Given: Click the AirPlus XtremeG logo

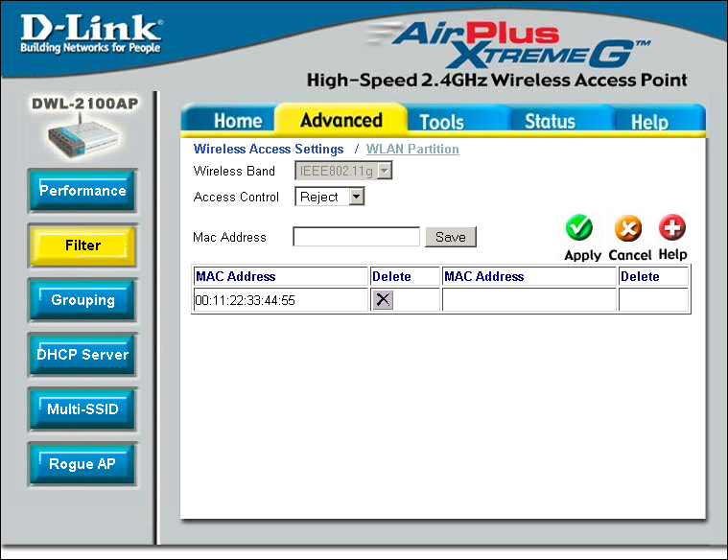Looking at the screenshot, I should [508, 44].
